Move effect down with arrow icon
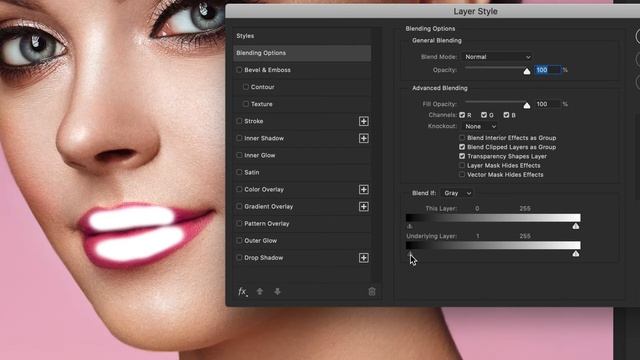 tap(277, 291)
